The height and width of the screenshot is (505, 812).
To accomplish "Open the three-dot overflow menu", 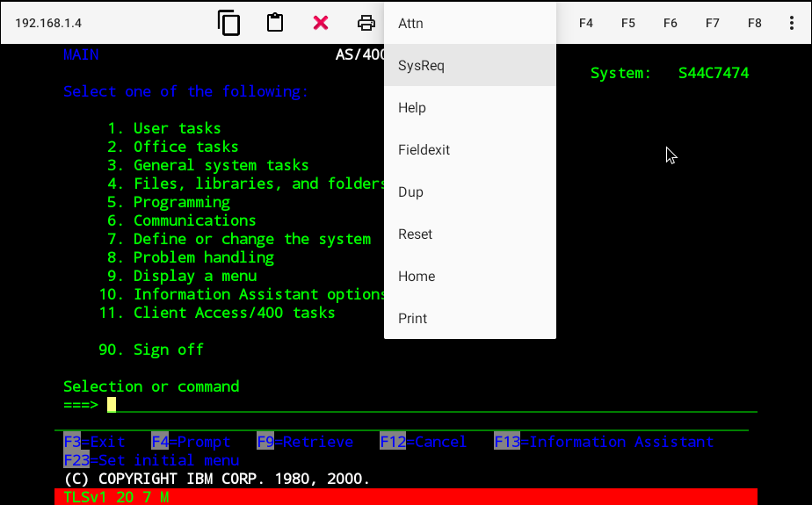I will [792, 23].
